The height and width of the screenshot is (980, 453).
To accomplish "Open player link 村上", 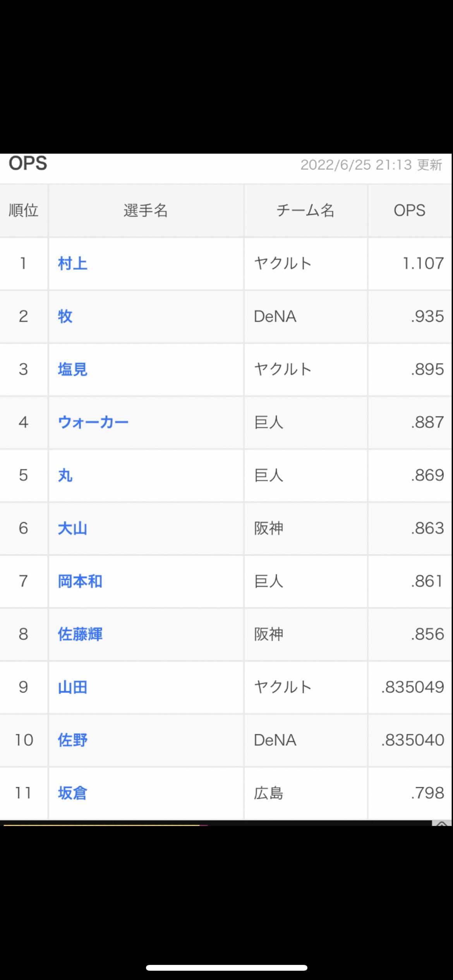I will [x=72, y=264].
